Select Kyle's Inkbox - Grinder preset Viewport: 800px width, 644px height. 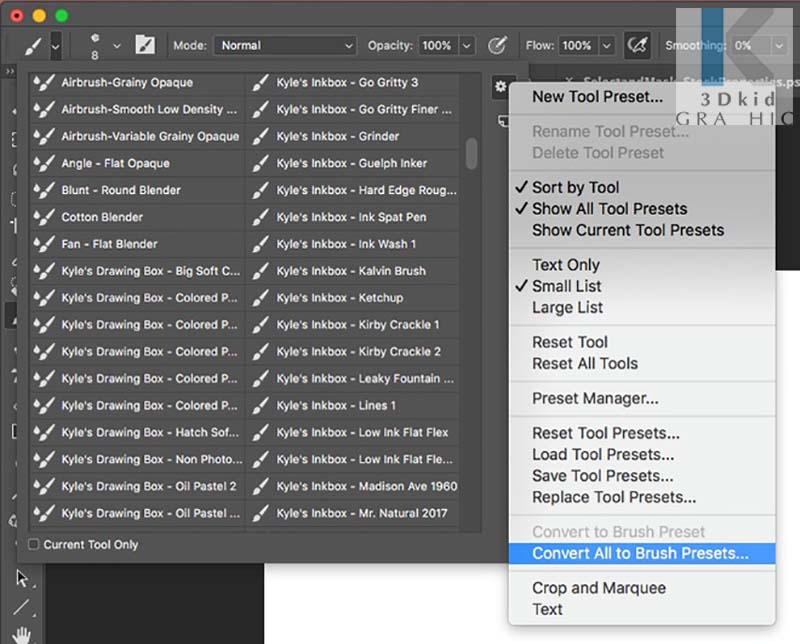[353, 136]
